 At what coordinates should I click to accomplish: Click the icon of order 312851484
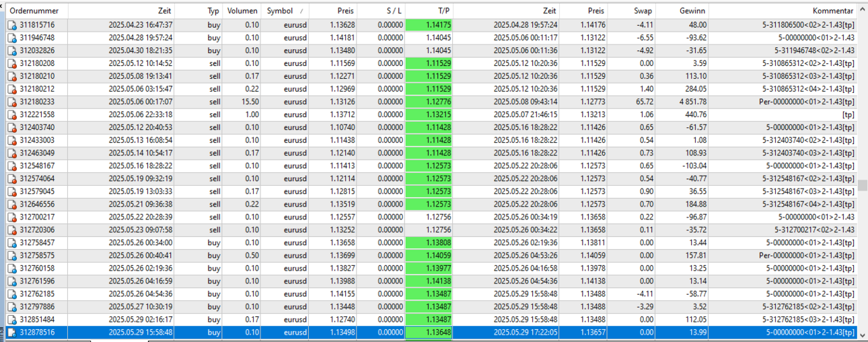click(x=12, y=320)
